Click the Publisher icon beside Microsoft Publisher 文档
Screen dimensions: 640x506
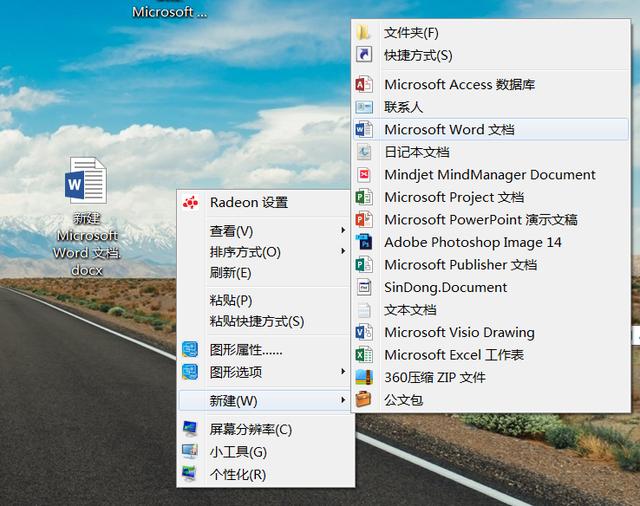click(x=364, y=265)
